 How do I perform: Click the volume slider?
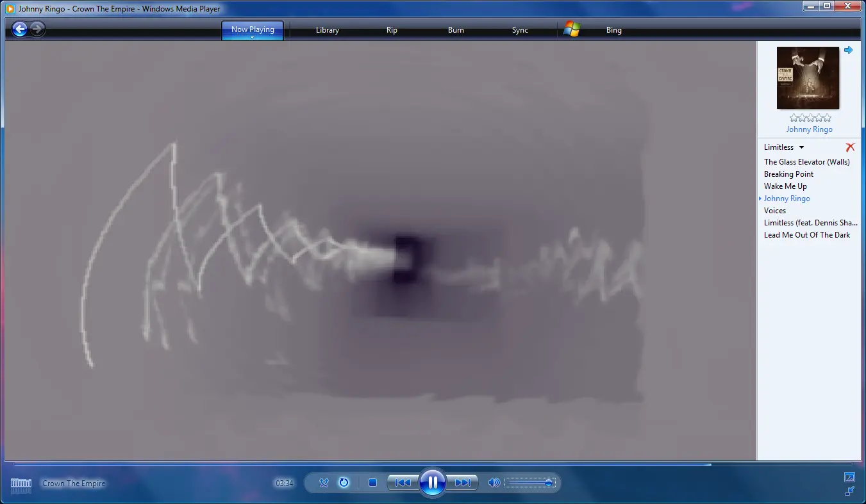pos(529,483)
